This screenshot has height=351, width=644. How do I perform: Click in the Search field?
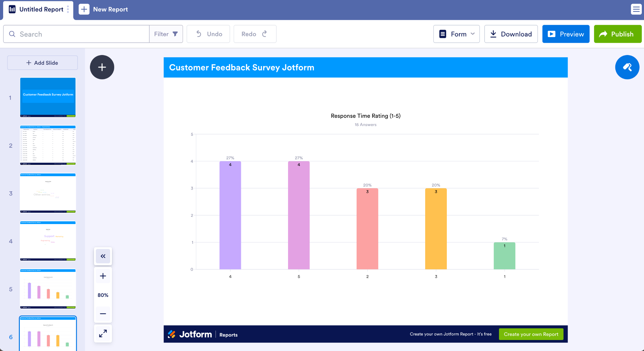tap(76, 34)
